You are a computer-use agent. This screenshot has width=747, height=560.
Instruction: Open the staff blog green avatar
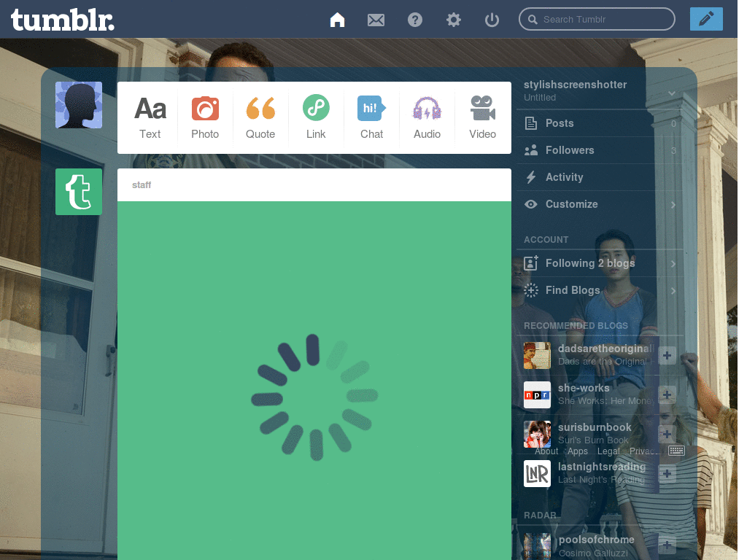click(x=79, y=192)
